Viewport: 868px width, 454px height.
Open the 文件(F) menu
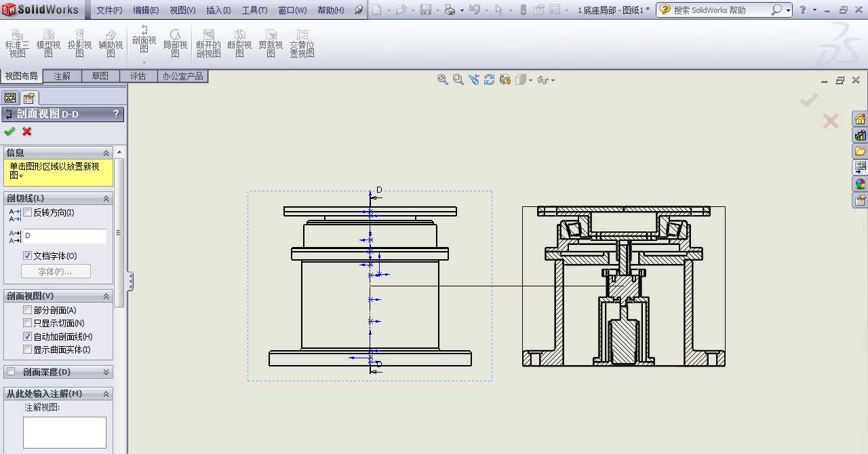[109, 10]
